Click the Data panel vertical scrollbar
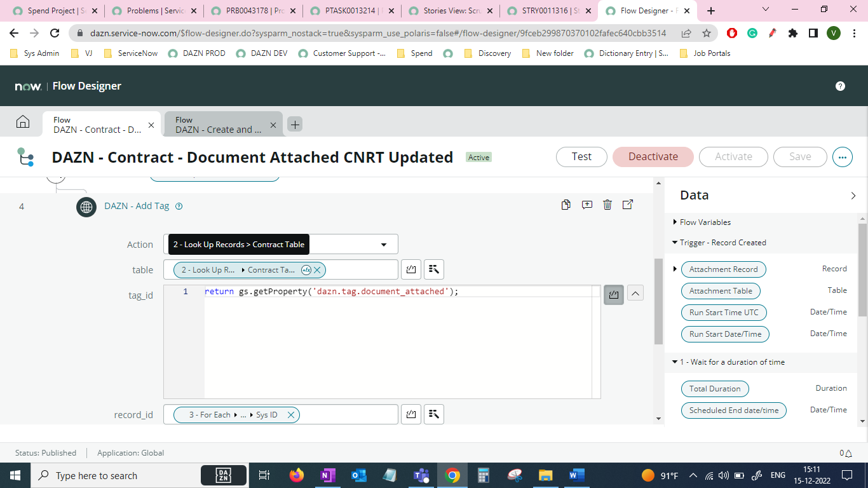The image size is (868, 488). click(862, 270)
